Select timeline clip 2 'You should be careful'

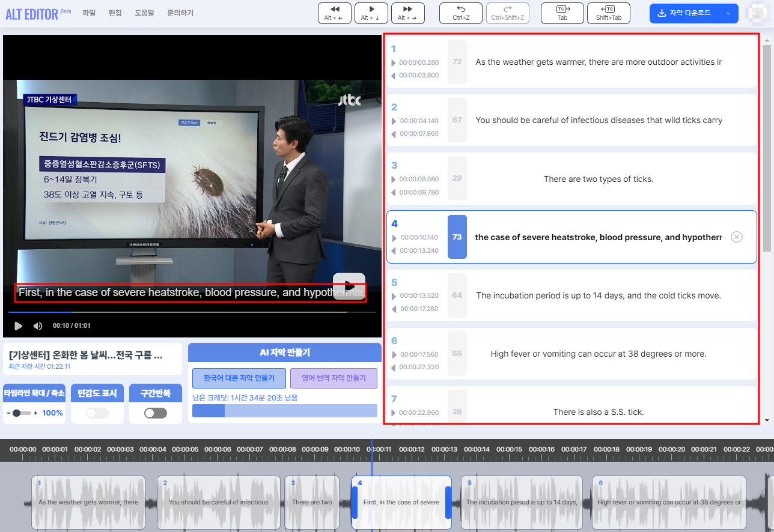coord(219,503)
